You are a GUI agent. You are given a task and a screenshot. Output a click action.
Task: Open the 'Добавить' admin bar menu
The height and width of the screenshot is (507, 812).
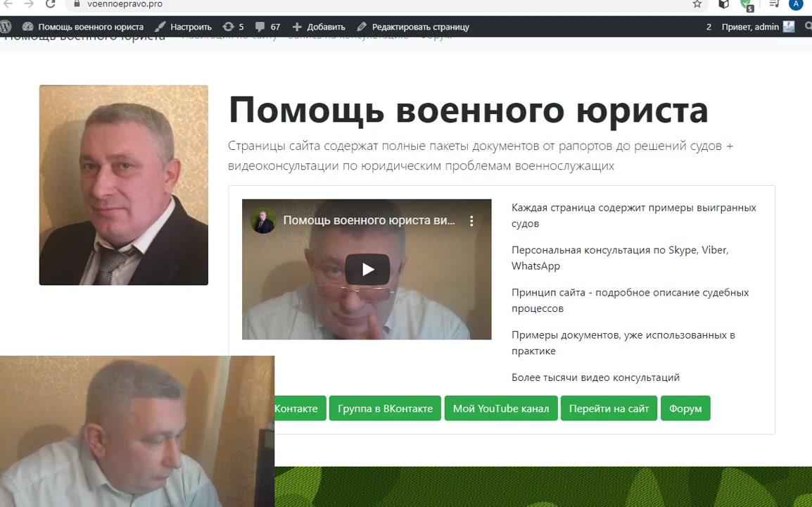[319, 27]
